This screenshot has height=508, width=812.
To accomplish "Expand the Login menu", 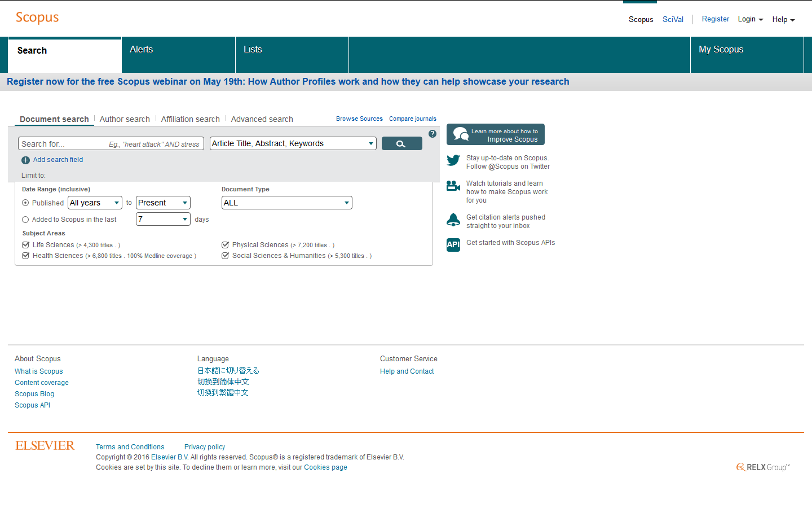I will click(x=751, y=19).
